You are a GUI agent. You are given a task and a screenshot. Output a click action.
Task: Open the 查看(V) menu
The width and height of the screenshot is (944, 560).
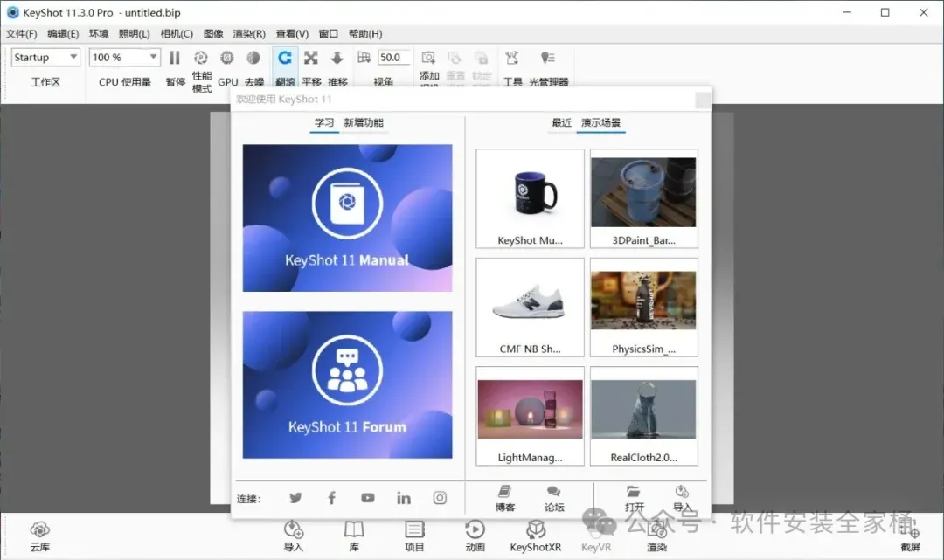[292, 34]
